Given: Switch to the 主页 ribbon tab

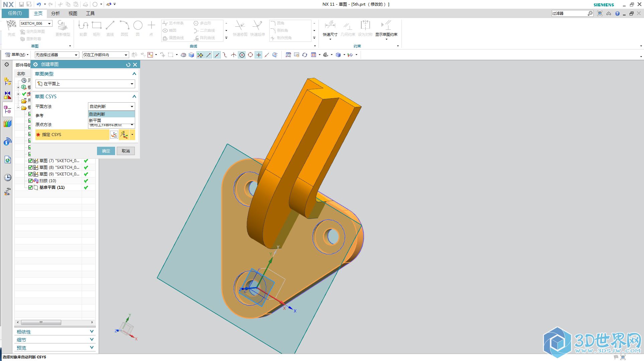Looking at the screenshot, I should pyautogui.click(x=38, y=13).
